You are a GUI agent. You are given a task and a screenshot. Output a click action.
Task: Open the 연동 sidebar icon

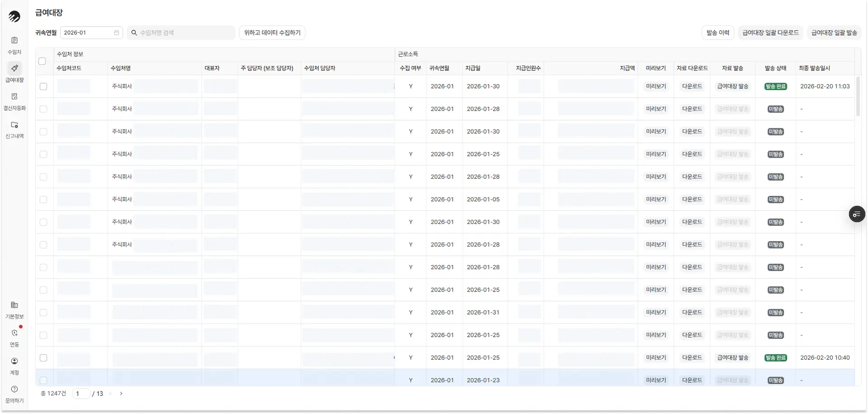14,333
